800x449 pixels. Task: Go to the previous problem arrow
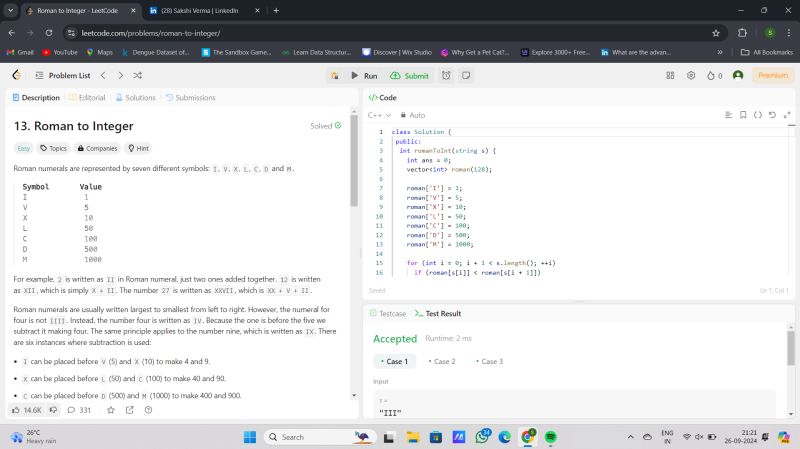[103, 76]
